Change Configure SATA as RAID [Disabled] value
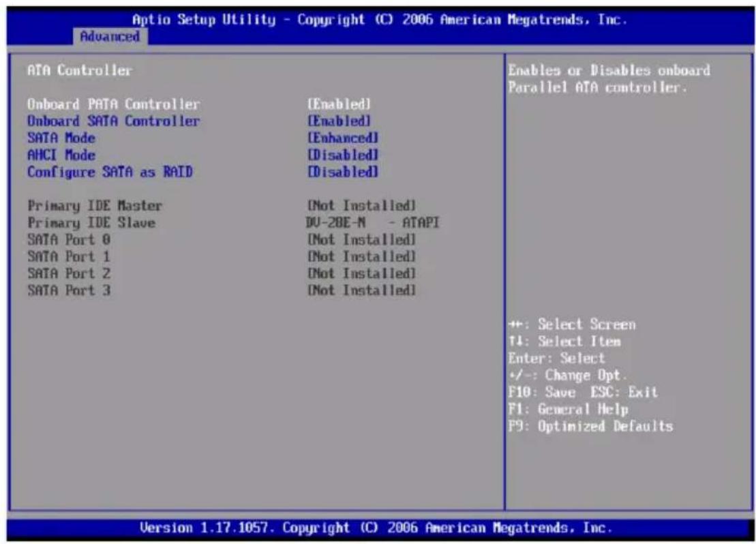This screenshot has width=756, height=544. 343,172
